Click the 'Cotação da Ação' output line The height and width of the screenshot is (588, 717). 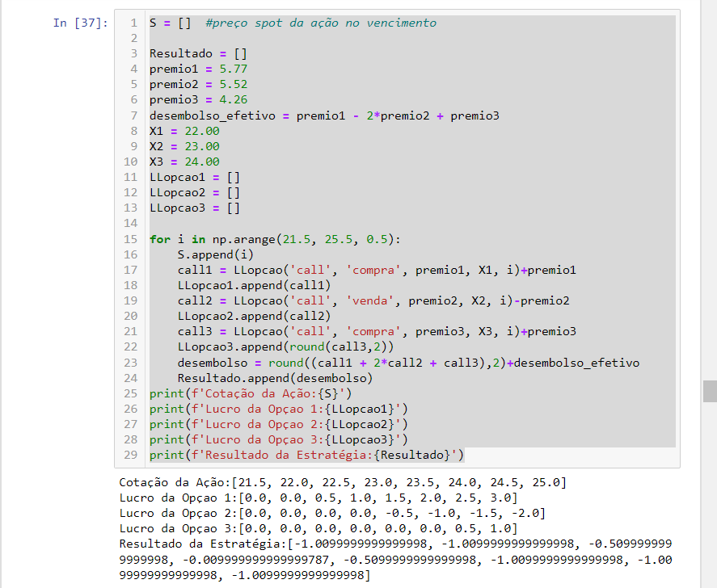pos(342,483)
